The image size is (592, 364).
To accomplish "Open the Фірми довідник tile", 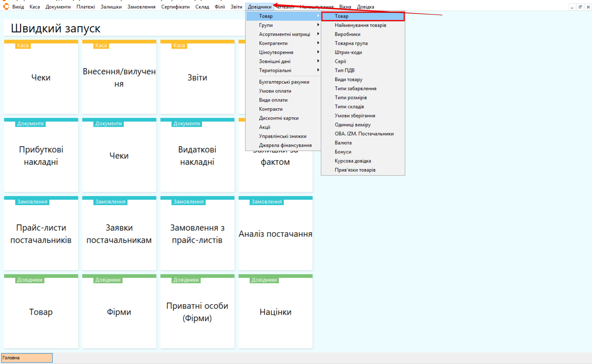I will click(x=119, y=312).
